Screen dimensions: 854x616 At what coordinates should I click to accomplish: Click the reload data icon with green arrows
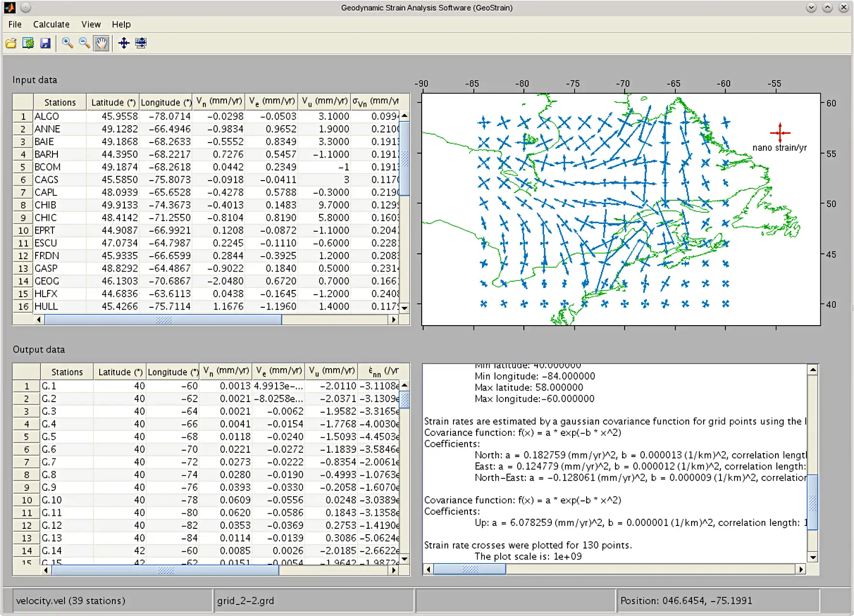point(28,43)
